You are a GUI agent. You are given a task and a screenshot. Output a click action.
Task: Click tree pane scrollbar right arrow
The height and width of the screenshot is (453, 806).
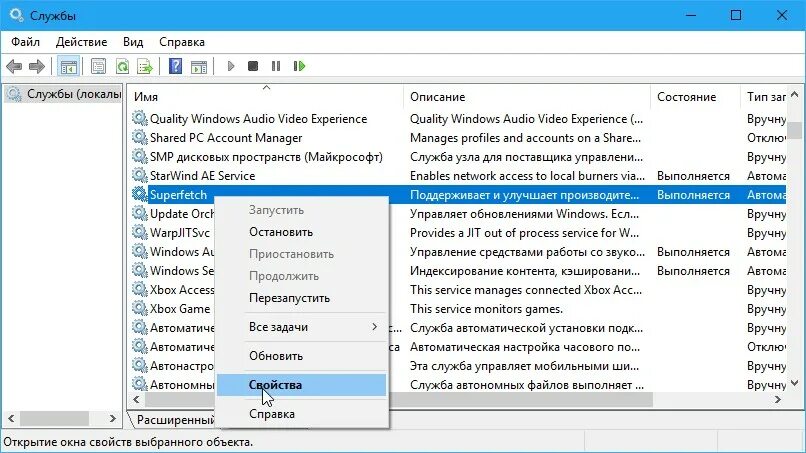pos(113,419)
